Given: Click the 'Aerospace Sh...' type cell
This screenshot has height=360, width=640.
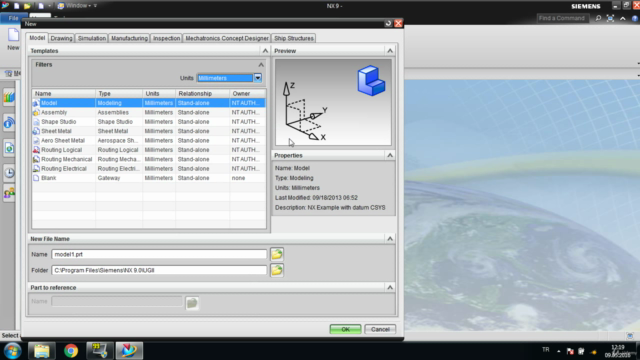Looking at the screenshot, I should 118,140.
